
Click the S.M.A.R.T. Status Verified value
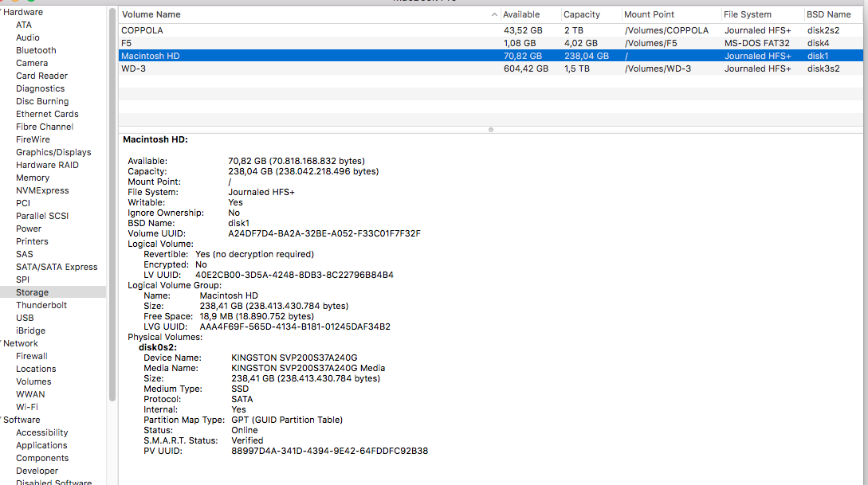pyautogui.click(x=247, y=440)
